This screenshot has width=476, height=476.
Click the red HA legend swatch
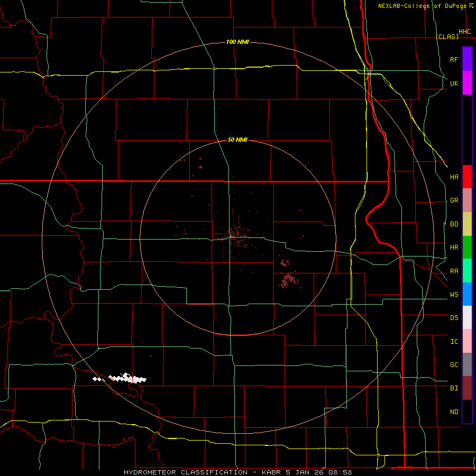[467, 177]
